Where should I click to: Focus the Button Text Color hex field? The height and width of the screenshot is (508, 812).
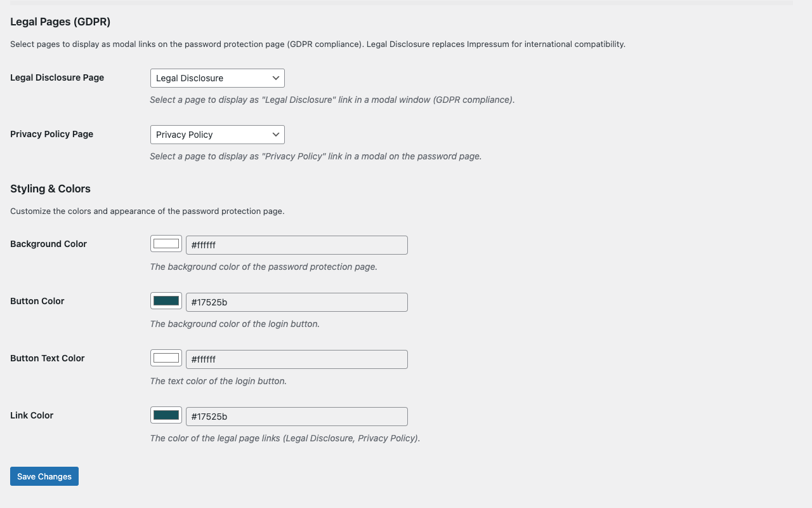(x=297, y=359)
